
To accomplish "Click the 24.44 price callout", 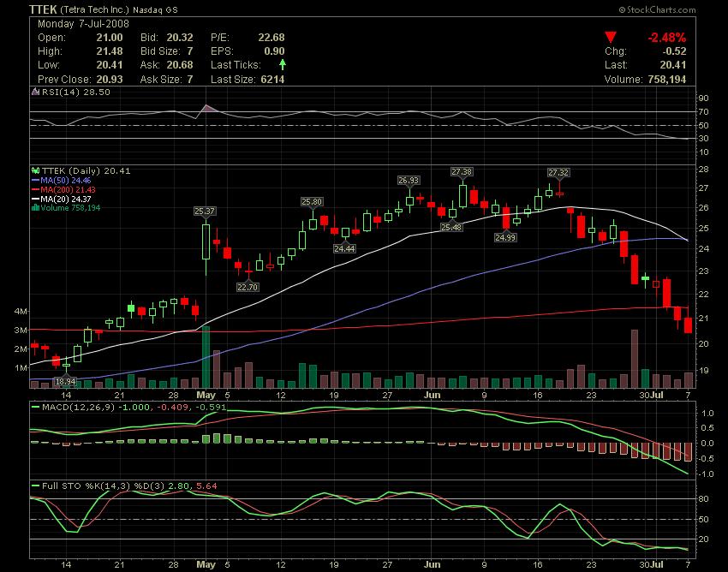I will [344, 248].
